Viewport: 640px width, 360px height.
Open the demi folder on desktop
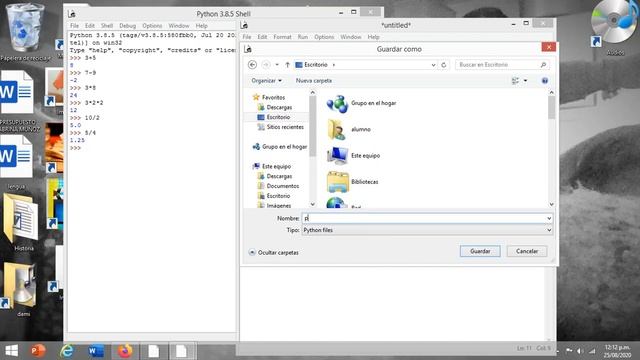click(20, 289)
